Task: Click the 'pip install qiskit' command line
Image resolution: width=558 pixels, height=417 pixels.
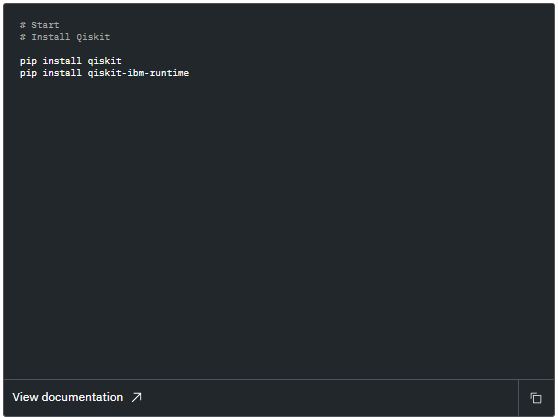Action: coord(70,61)
